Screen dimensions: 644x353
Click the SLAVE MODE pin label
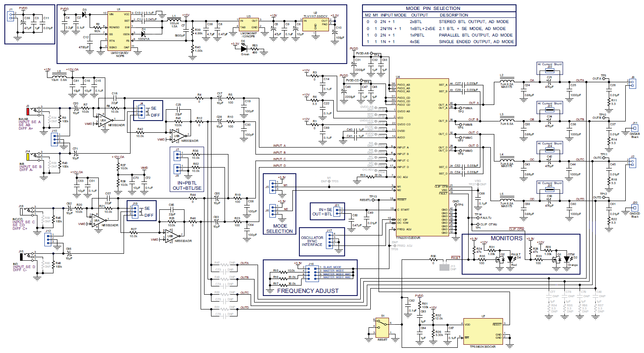[333, 267]
